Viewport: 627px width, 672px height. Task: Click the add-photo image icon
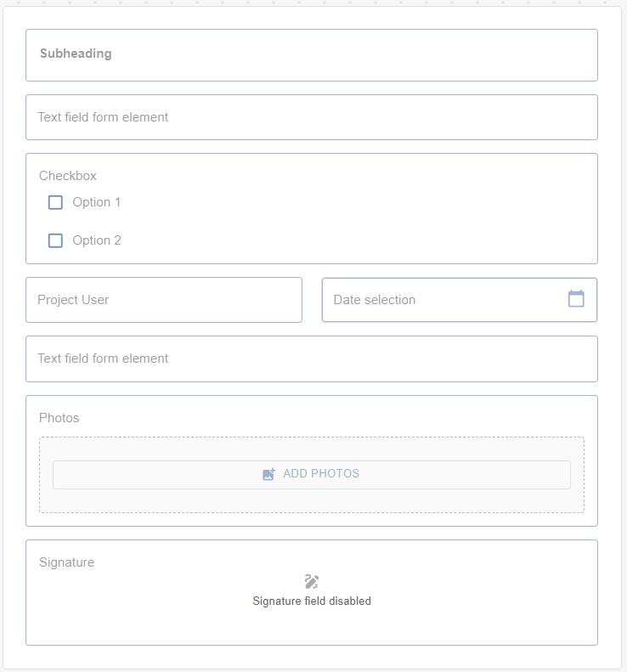(x=268, y=474)
